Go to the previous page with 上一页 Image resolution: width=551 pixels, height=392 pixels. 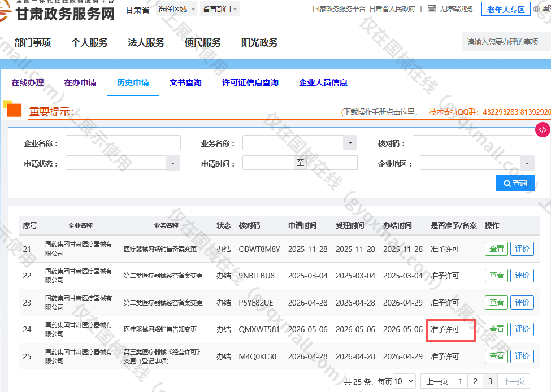point(437,381)
